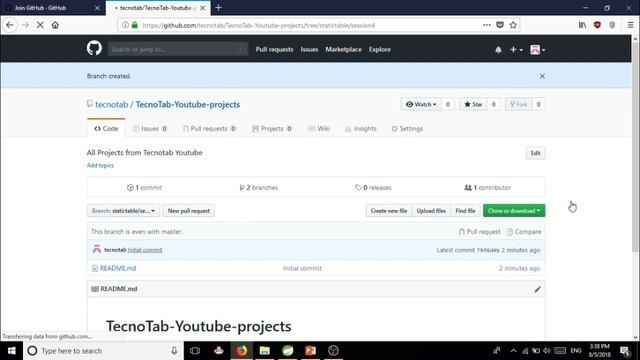Click Find file button
Screen dimensions: 640x360
click(x=465, y=211)
